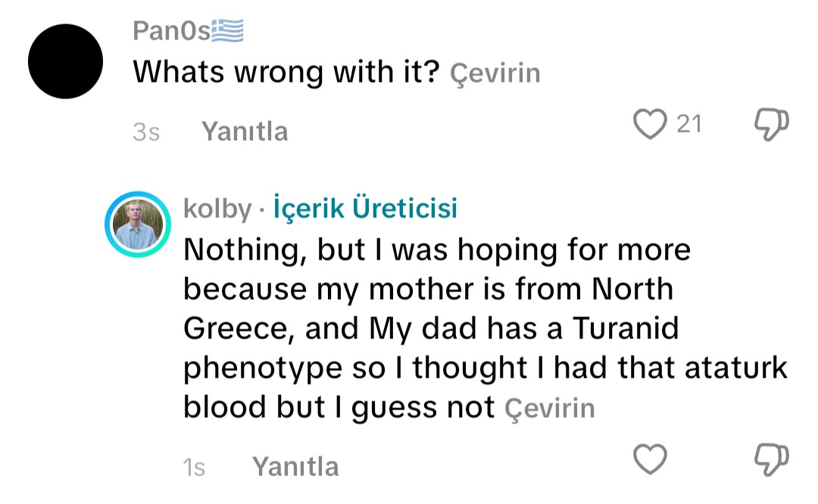The height and width of the screenshot is (504, 818).
Task: Open PanOs black profile avatar
Action: pos(66,61)
